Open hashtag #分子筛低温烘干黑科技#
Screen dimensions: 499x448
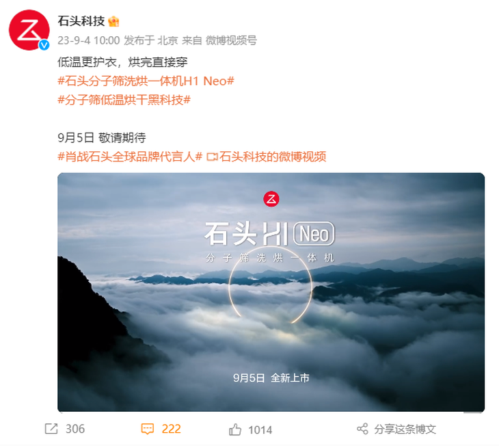(x=124, y=100)
